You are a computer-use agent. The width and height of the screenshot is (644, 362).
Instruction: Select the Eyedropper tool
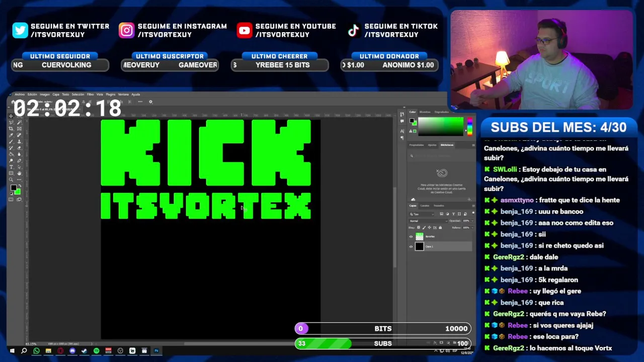11,135
